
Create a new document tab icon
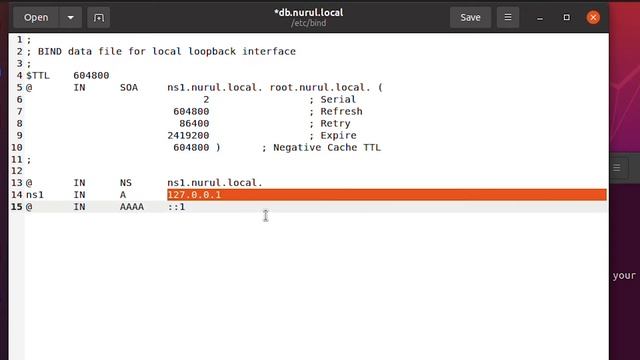click(x=98, y=18)
